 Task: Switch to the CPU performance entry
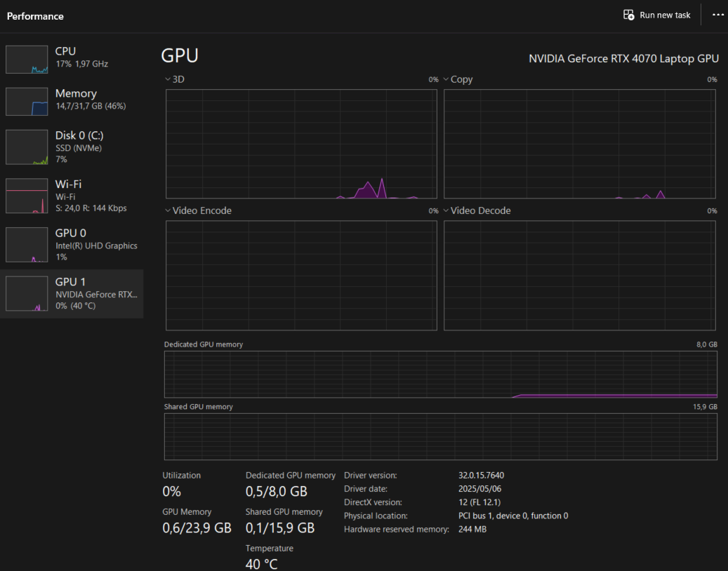(65, 51)
